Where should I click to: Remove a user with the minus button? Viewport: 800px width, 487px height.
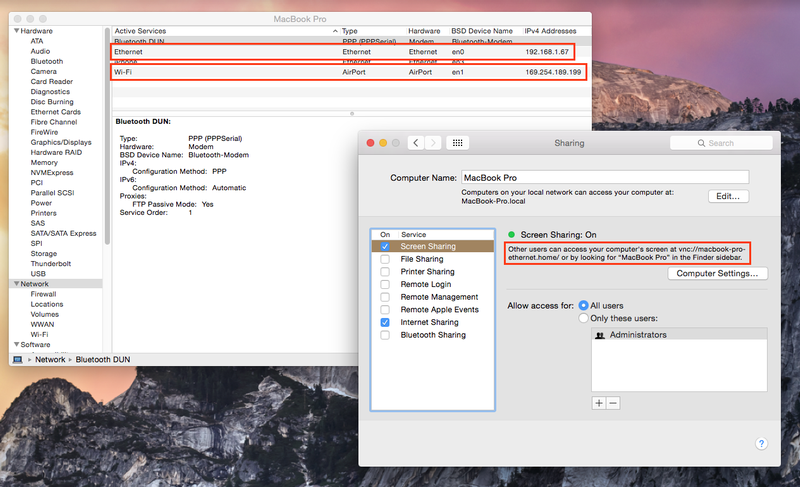[613, 403]
